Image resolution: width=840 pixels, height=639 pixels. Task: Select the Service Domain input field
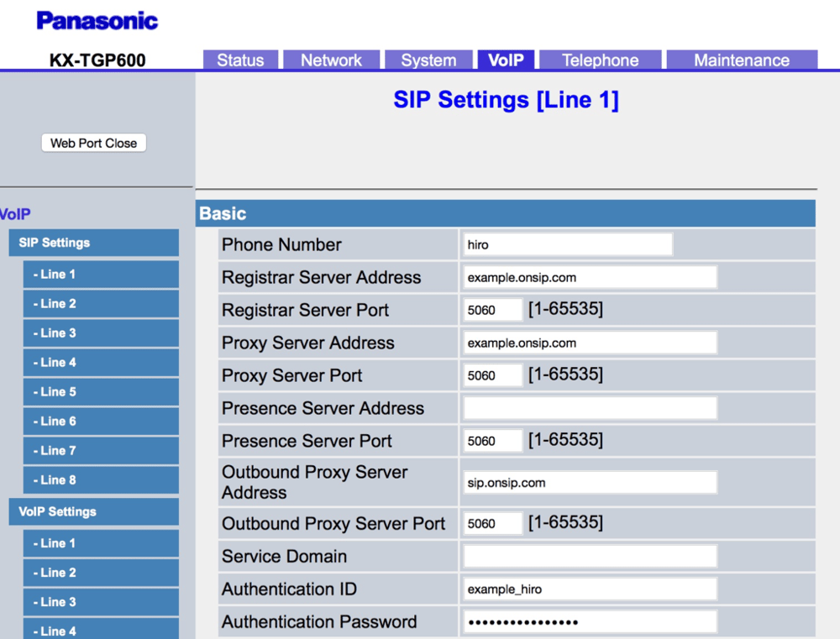[x=589, y=556]
